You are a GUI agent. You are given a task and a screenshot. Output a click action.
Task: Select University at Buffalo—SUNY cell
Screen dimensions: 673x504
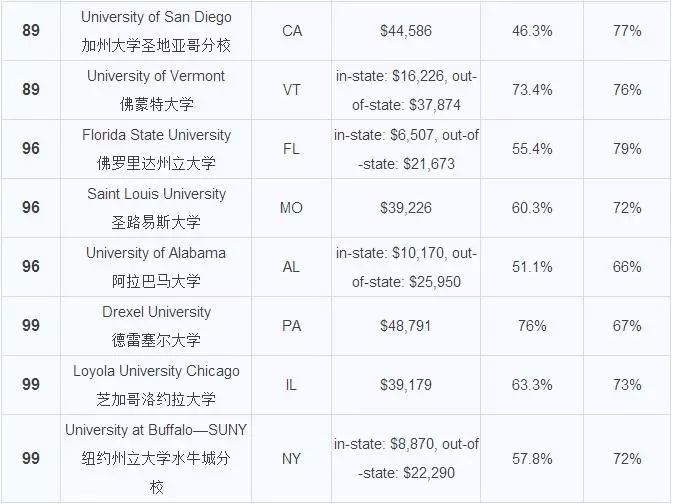coord(156,458)
